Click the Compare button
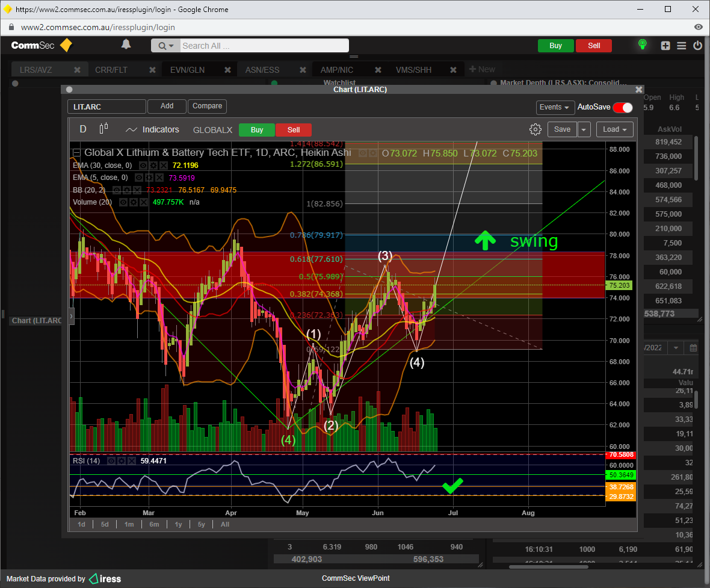Viewport: 710px width, 588px height. 207,106
